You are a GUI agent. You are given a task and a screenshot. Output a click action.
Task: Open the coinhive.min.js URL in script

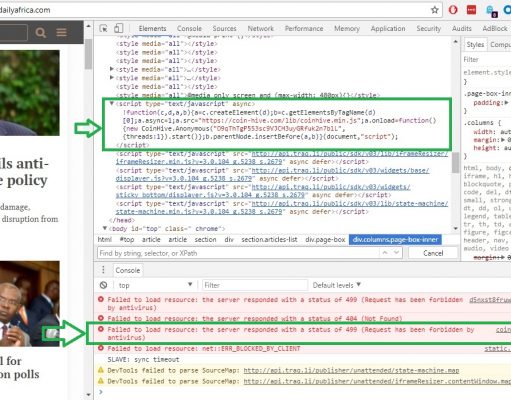280,121
